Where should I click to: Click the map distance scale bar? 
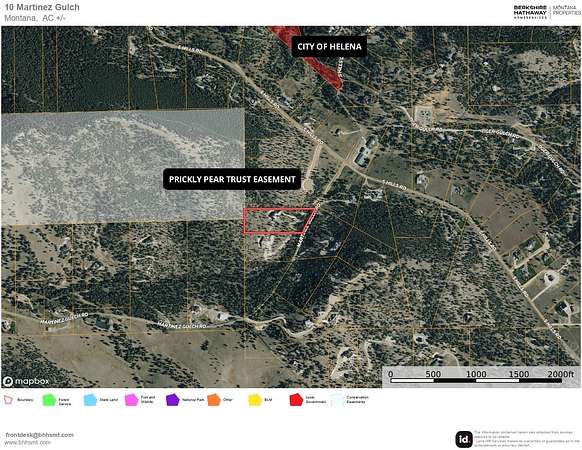point(476,377)
